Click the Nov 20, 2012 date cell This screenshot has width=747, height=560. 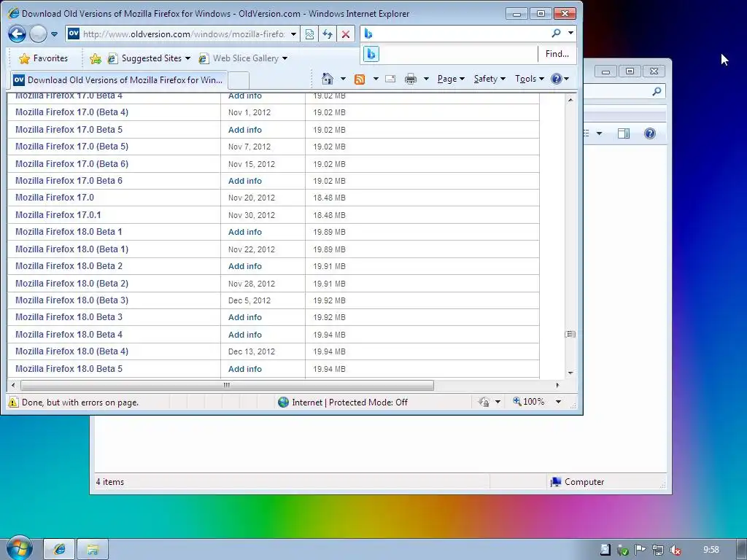[252, 198]
